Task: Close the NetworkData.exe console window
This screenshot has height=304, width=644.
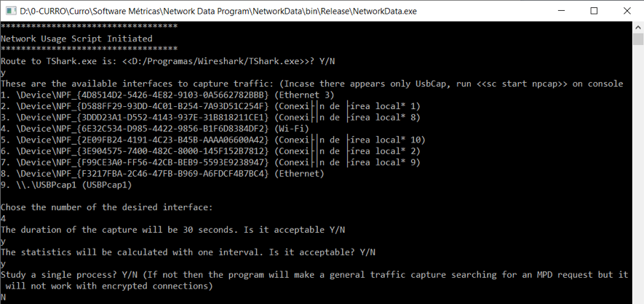Action: tap(627, 11)
